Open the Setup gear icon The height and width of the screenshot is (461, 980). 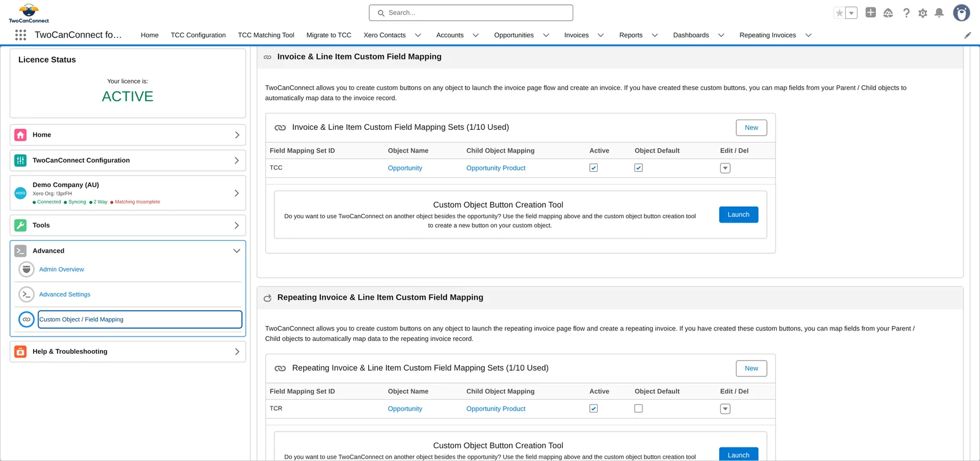pos(923,13)
